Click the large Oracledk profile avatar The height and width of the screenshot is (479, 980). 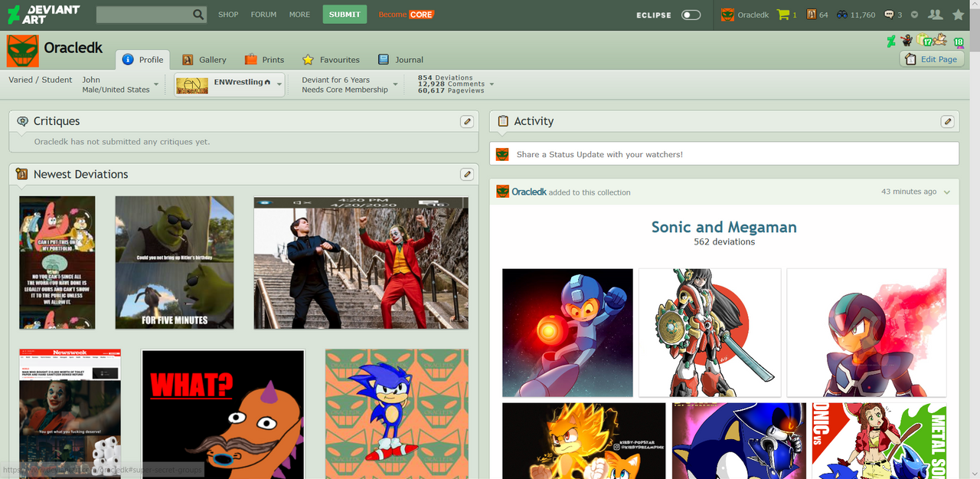22,51
